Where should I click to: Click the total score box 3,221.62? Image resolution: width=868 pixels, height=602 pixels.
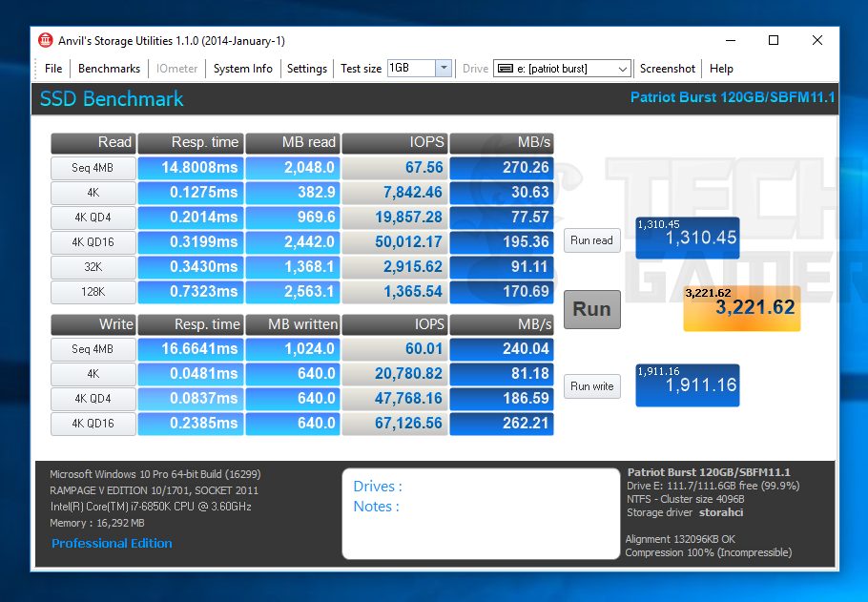pos(742,308)
